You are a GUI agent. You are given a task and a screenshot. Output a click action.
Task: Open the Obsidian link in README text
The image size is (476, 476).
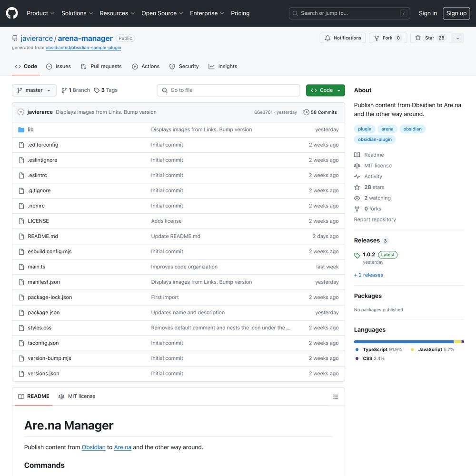pos(93,447)
